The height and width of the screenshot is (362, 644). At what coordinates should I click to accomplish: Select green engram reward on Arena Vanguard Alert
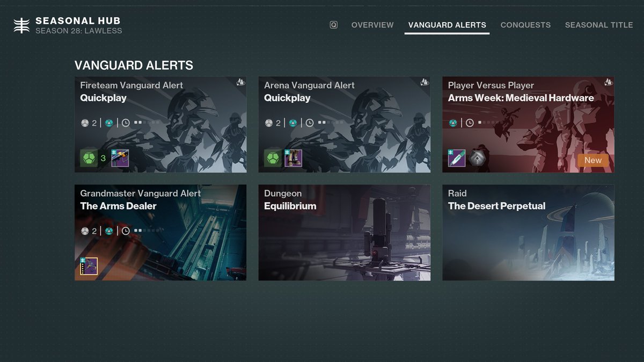[x=273, y=158]
